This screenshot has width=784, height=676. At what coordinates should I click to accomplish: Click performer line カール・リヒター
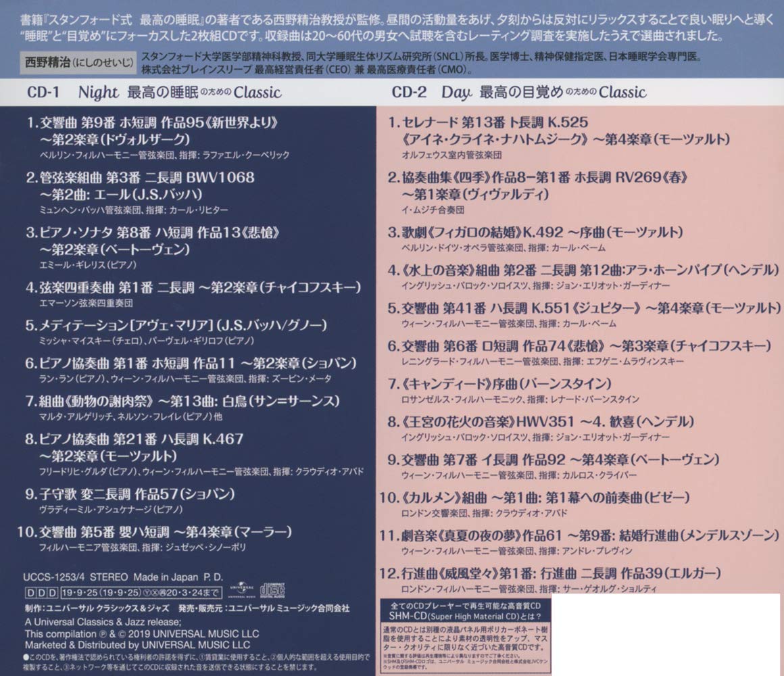point(134,210)
